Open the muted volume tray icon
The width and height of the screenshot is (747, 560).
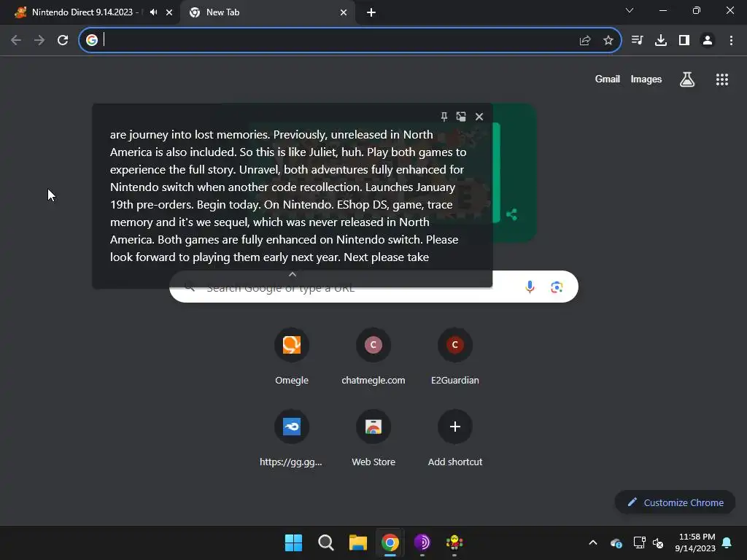(658, 542)
